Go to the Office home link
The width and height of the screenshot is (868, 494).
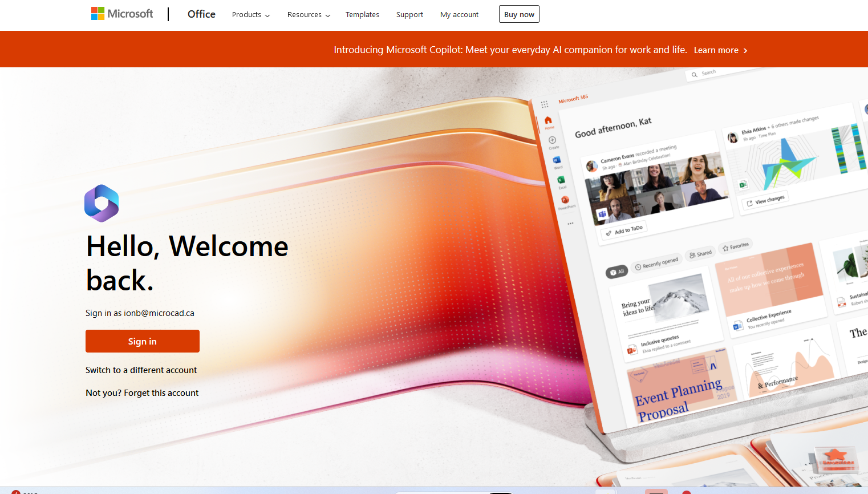[x=201, y=14]
